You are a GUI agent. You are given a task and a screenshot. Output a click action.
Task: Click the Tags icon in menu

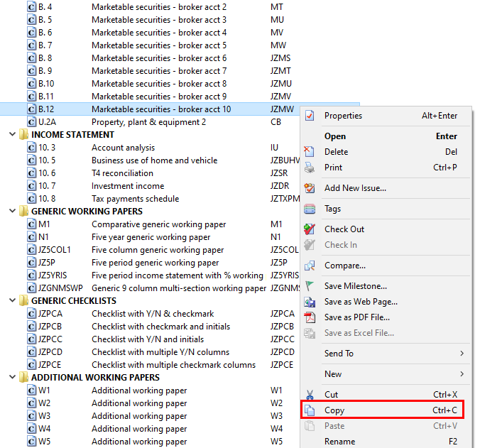309,209
